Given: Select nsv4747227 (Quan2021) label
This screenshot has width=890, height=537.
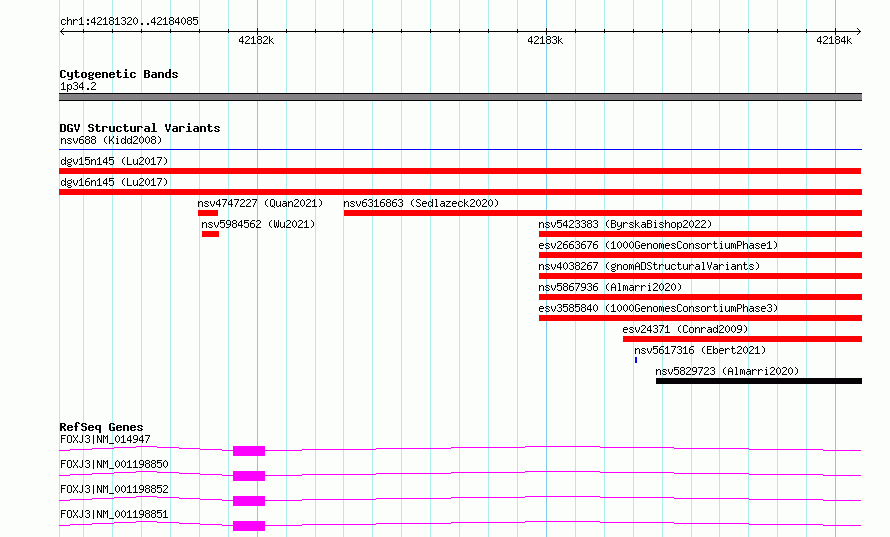Looking at the screenshot, I should click(x=260, y=203).
